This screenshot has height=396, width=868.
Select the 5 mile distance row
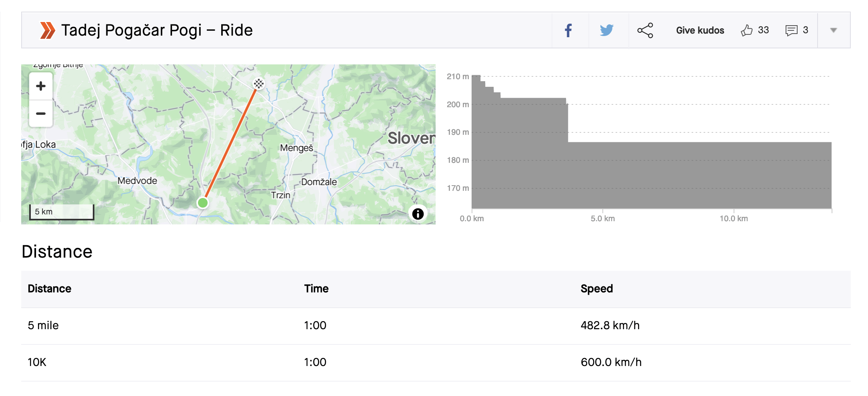click(436, 326)
